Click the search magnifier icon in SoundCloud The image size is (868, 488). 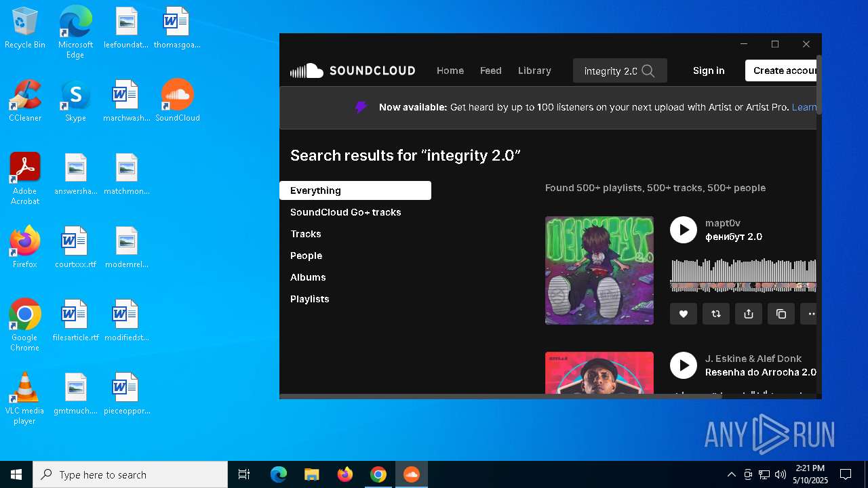(648, 70)
